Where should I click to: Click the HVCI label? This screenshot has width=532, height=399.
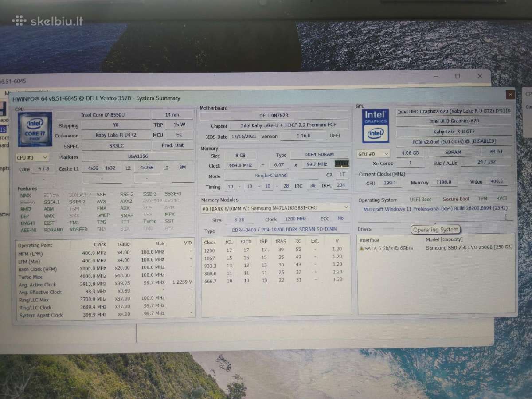coord(501,199)
